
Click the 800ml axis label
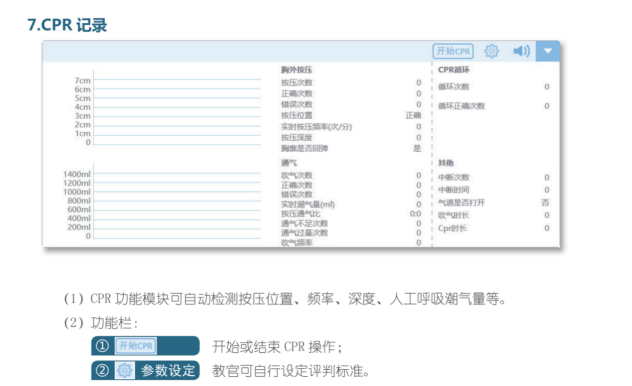[79, 200]
